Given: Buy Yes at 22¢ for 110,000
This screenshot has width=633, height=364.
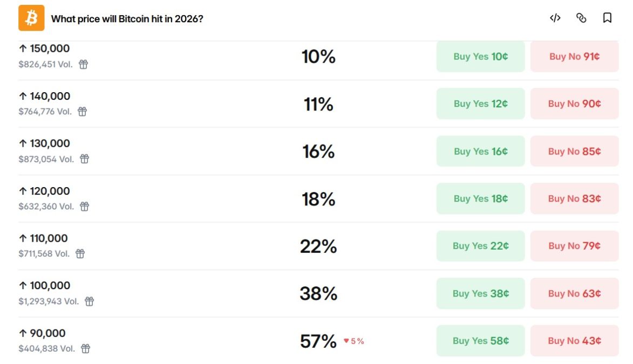Looking at the screenshot, I should (480, 245).
